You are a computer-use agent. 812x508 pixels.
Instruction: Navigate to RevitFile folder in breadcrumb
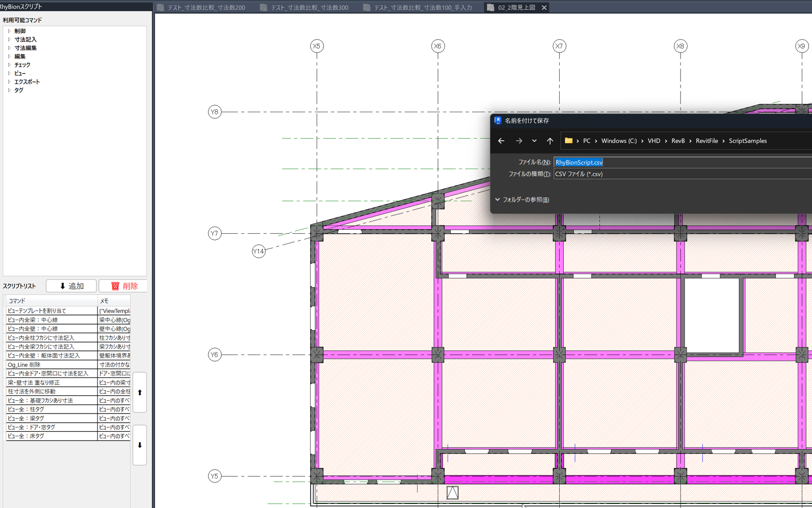(706, 141)
